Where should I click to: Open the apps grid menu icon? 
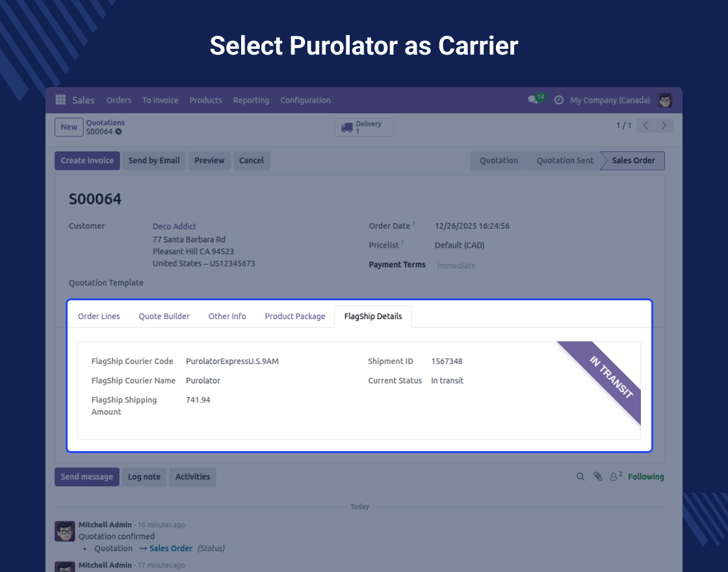coord(60,100)
